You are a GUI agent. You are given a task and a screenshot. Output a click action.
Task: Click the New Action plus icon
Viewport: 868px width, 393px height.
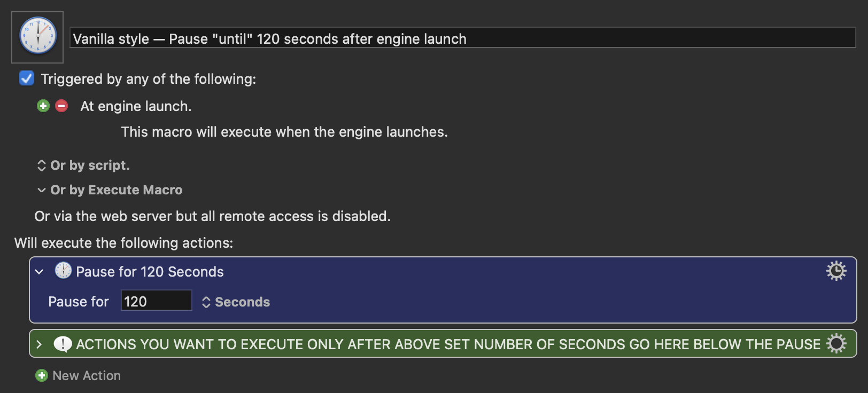[x=41, y=375]
